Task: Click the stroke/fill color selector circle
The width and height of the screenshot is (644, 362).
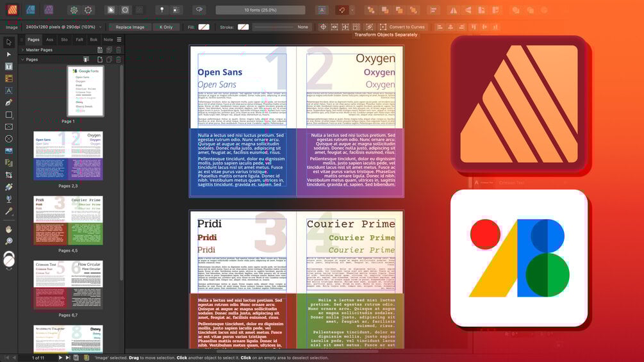Action: point(9,259)
